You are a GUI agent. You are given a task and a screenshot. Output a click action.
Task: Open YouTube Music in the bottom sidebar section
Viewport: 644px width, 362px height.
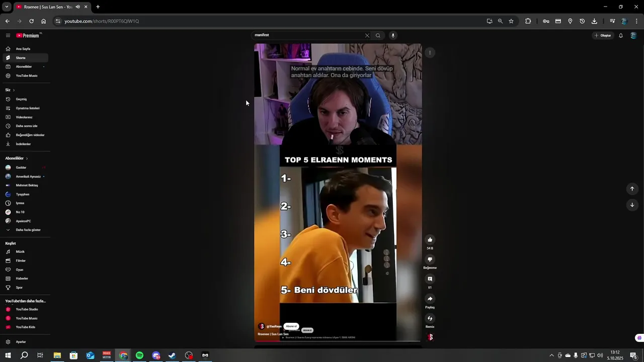(24, 318)
